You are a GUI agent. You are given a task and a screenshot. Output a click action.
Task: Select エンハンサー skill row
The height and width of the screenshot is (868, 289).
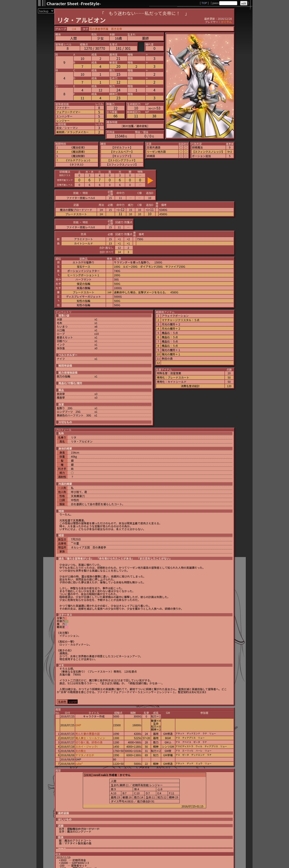(80, 116)
